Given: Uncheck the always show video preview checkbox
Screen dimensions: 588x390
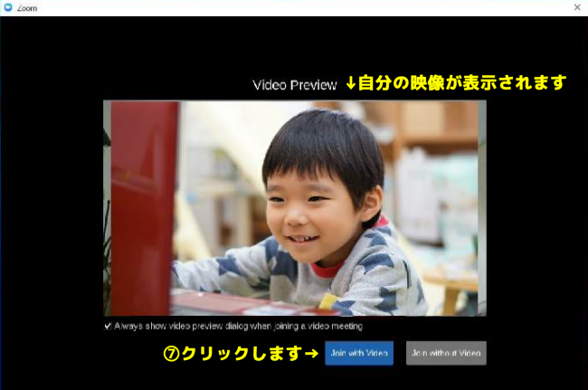Looking at the screenshot, I should coord(108,326).
